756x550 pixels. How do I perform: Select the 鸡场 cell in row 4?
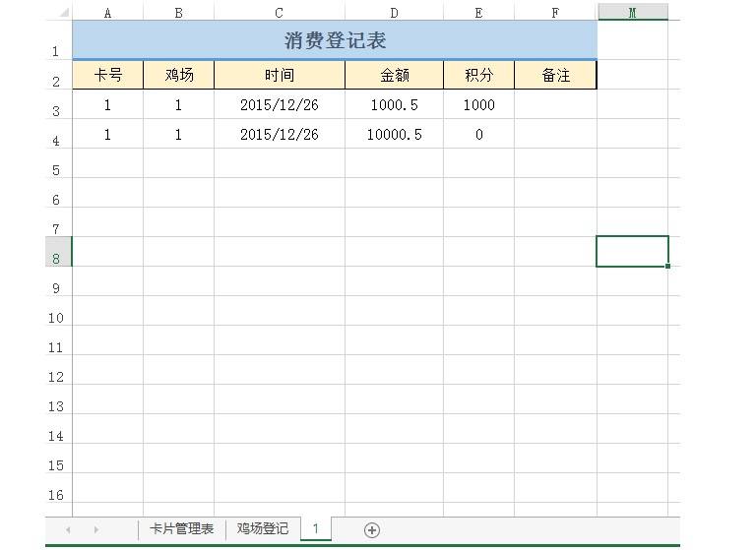click(178, 134)
